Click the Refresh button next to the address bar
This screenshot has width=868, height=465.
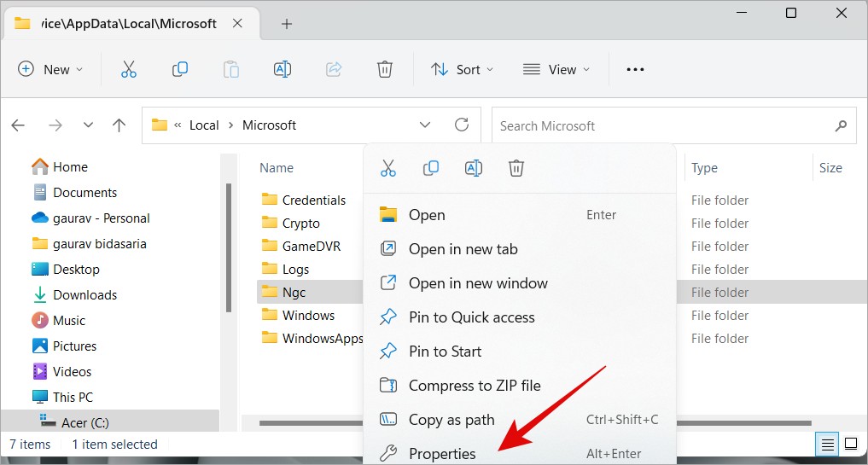[x=462, y=125]
